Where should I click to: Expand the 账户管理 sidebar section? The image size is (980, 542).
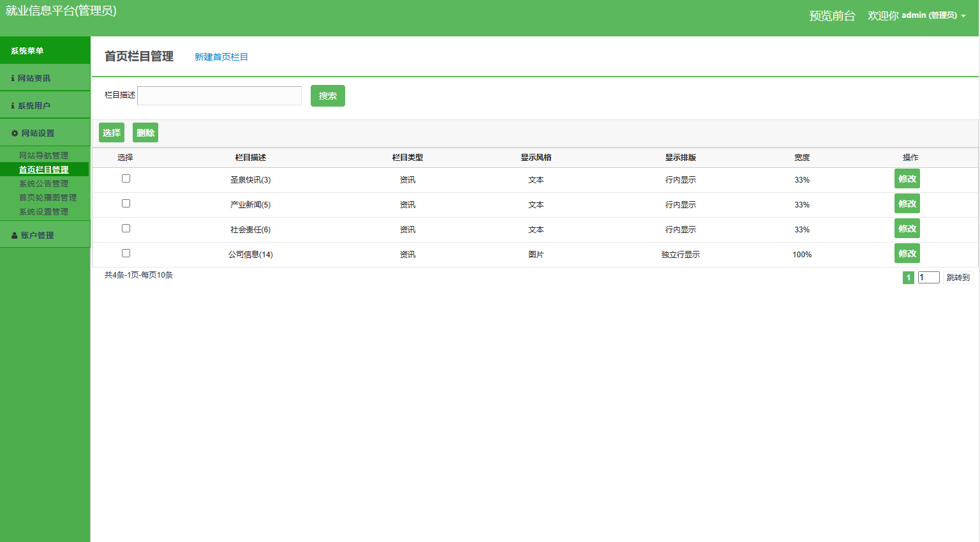point(37,236)
